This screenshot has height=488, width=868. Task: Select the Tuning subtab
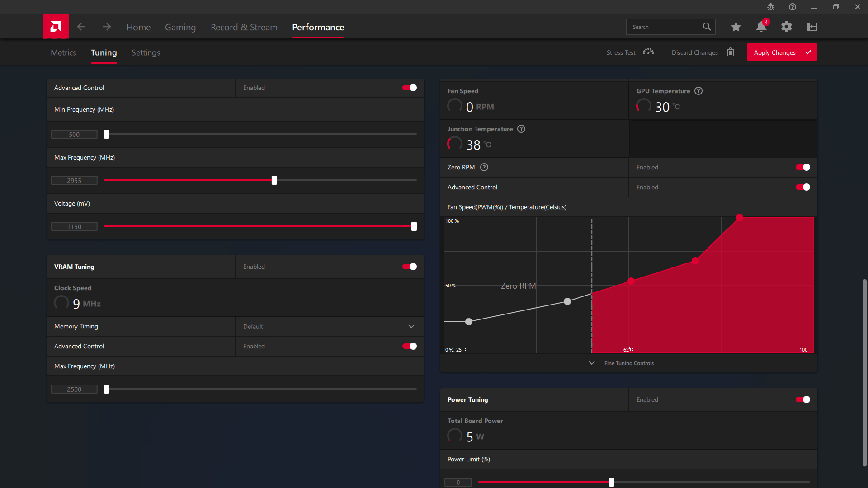point(104,52)
